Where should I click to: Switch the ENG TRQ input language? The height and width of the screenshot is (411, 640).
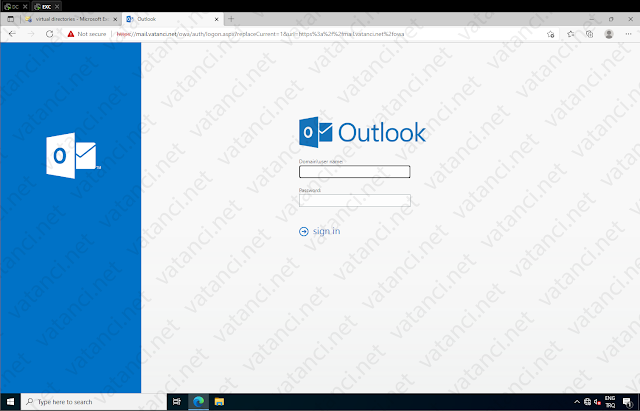click(x=610, y=402)
